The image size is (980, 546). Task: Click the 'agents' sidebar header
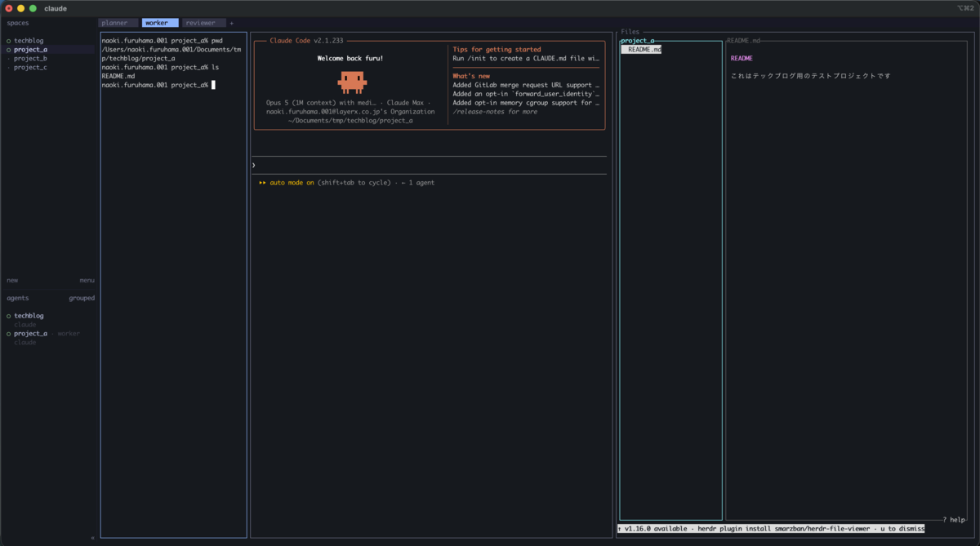pos(18,298)
